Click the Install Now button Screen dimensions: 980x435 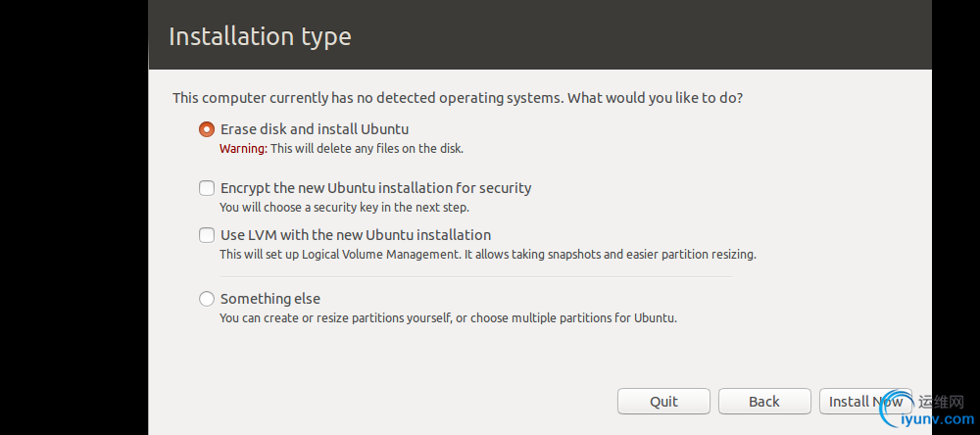pos(862,402)
